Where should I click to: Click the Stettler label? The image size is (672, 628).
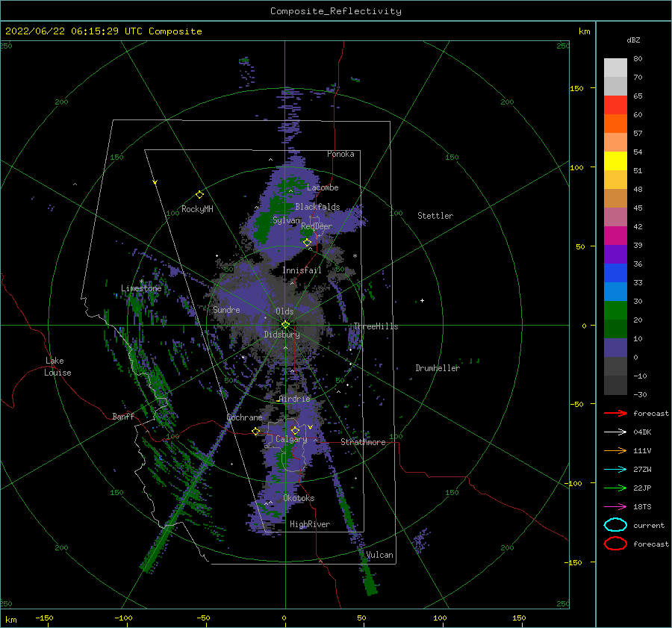tap(435, 216)
